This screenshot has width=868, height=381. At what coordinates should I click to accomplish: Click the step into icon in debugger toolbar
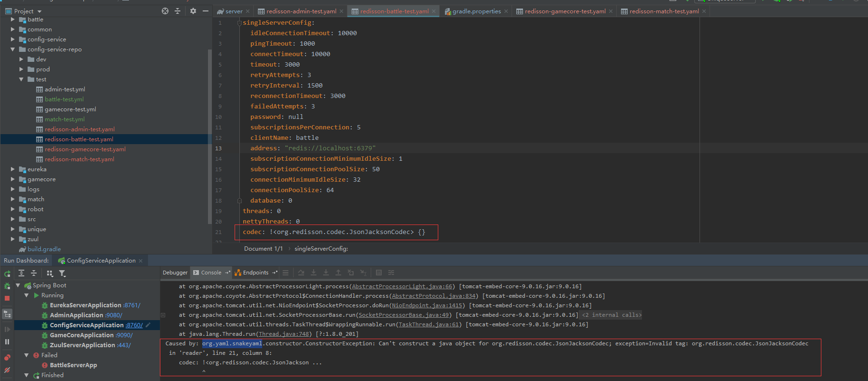(314, 273)
